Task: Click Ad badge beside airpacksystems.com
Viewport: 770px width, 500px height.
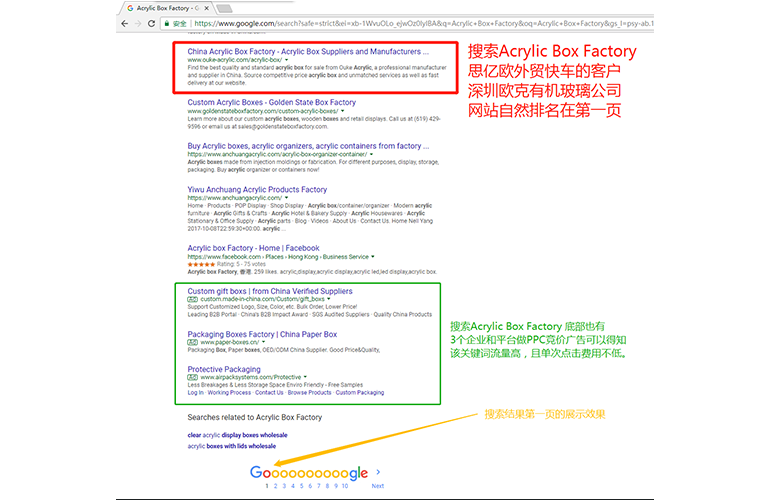Action: point(192,377)
